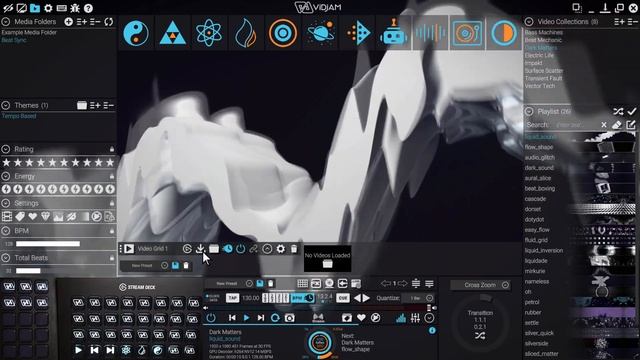Delete Video Grid 1 with trash icon
This screenshot has height=360, width=640.
[x=294, y=249]
